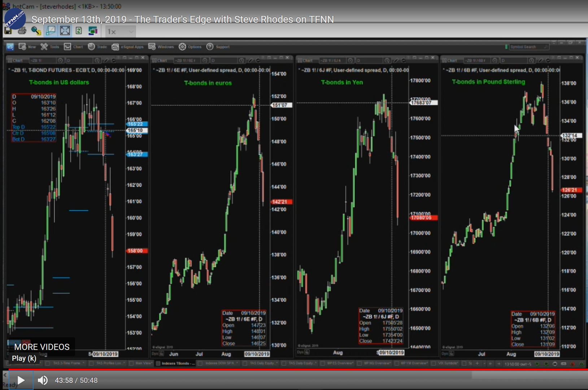Open the Support help menu
The height and width of the screenshot is (390, 588).
click(x=218, y=47)
